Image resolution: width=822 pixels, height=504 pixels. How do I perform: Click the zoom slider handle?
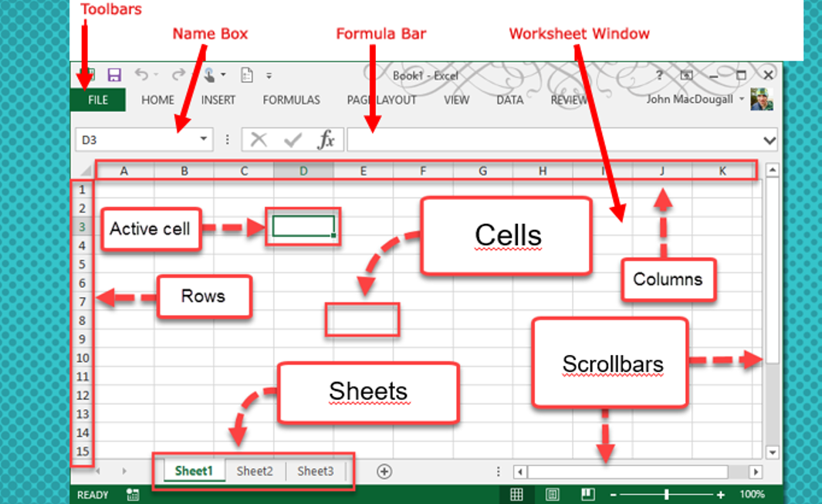(x=666, y=494)
